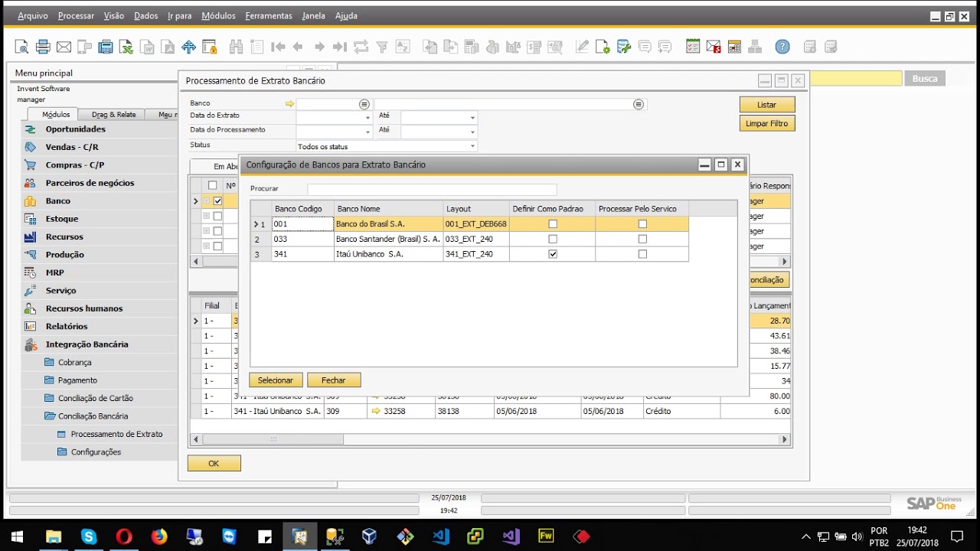Open the Conciliação Bancária folder

click(x=93, y=416)
